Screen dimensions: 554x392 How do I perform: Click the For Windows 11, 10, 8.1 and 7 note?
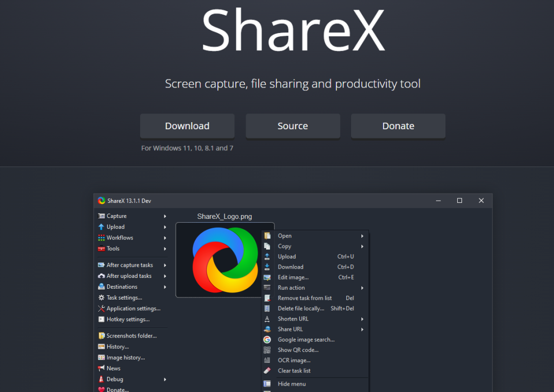(187, 148)
